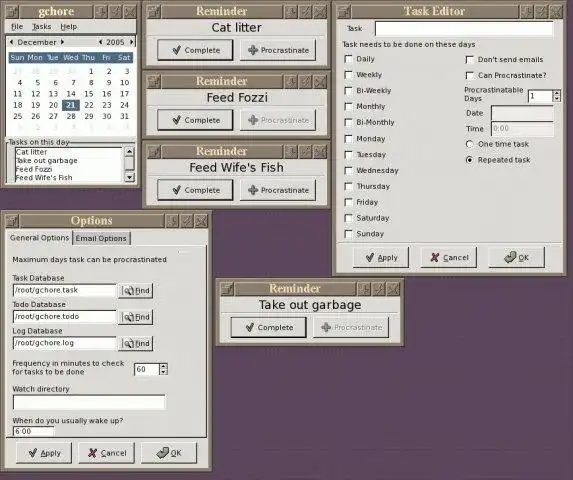This screenshot has width=573, height=480.
Task: Go to previous month using left arrow
Action: point(12,42)
